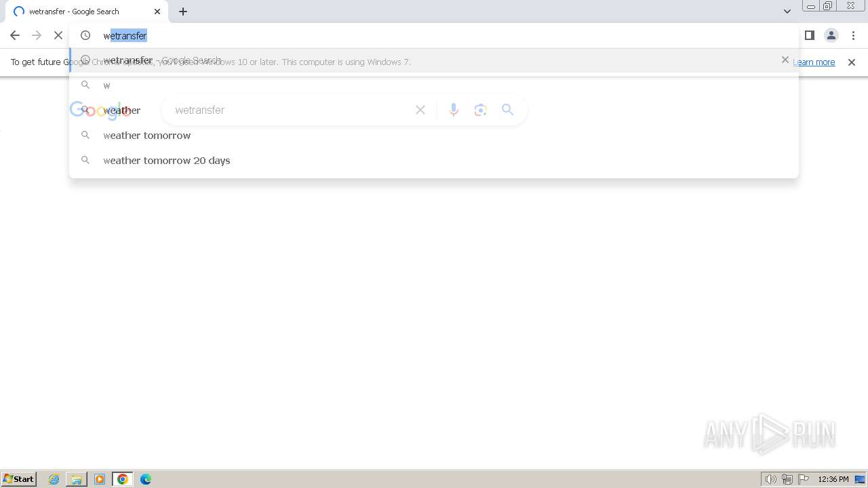Pick the 'weather' suggestion
Viewport: 868px width, 488px height.
[434, 110]
